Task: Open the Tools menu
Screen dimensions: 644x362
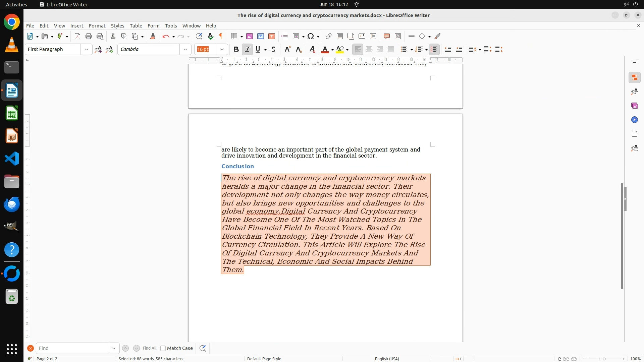Action: pos(171,25)
